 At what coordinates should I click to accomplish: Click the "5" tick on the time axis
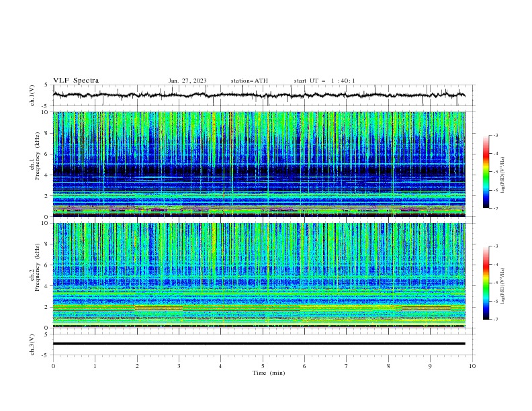[x=263, y=366]
